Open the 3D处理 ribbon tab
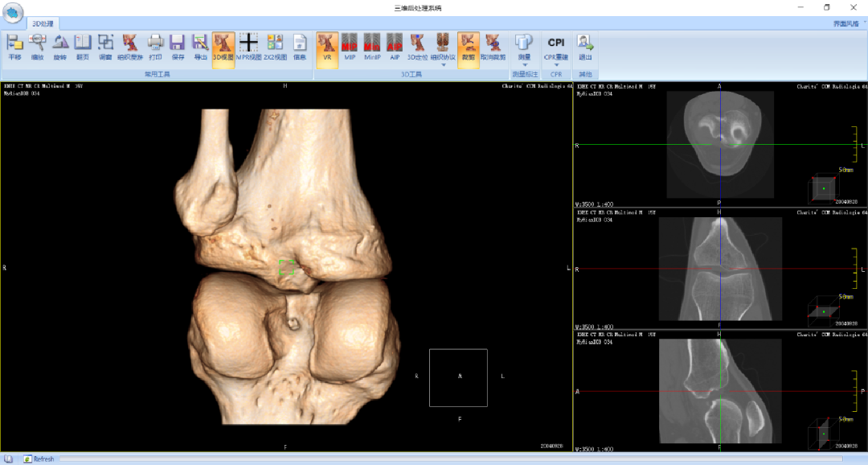Viewport: 868px width, 465px height. (x=43, y=23)
